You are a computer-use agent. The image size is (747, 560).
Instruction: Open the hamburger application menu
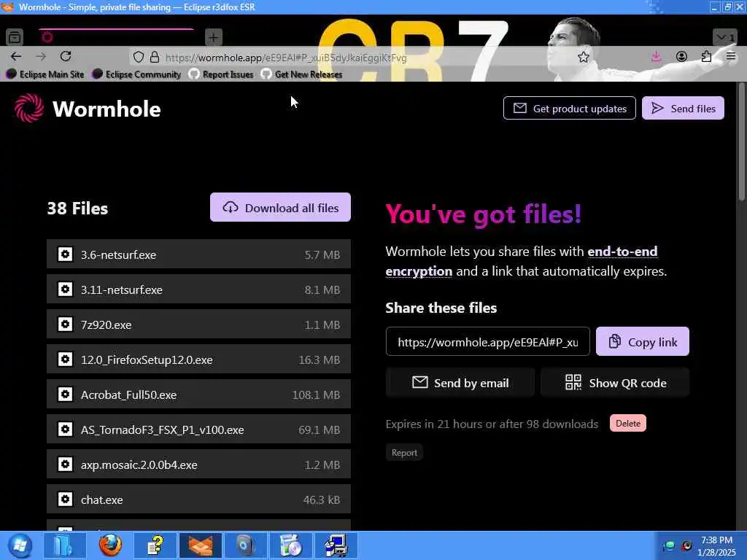point(731,57)
